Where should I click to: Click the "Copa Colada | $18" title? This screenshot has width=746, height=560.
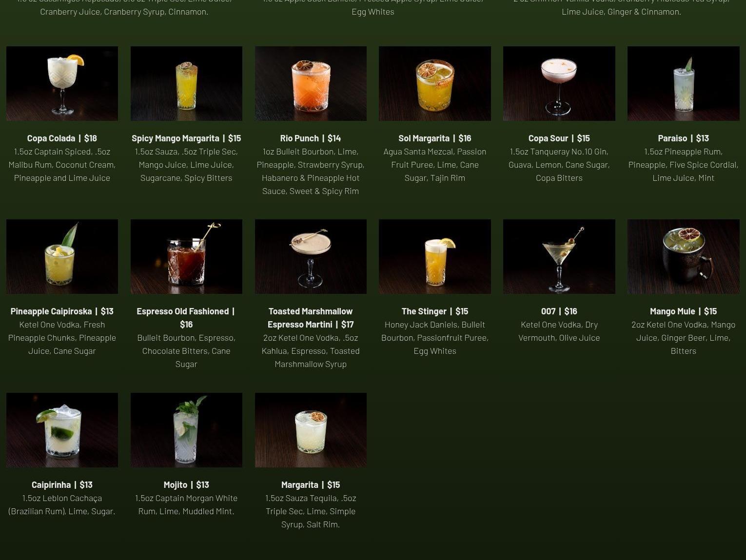tap(62, 138)
